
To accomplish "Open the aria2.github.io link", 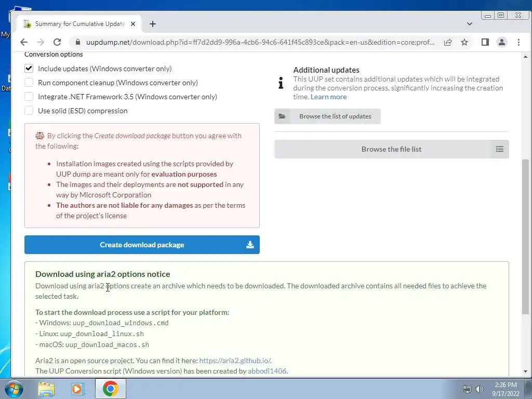I will tap(235, 361).
